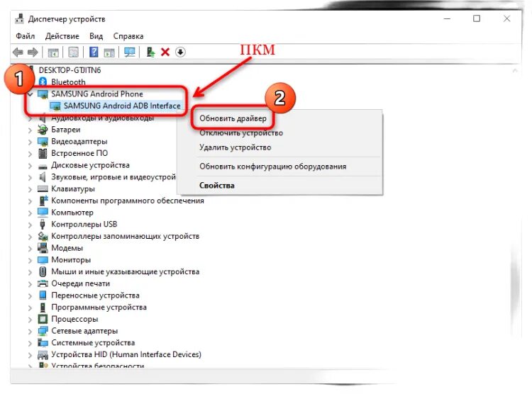Image resolution: width=532 pixels, height=394 pixels.
Task: Click the Видеоадаптеры icon
Action: tap(43, 142)
